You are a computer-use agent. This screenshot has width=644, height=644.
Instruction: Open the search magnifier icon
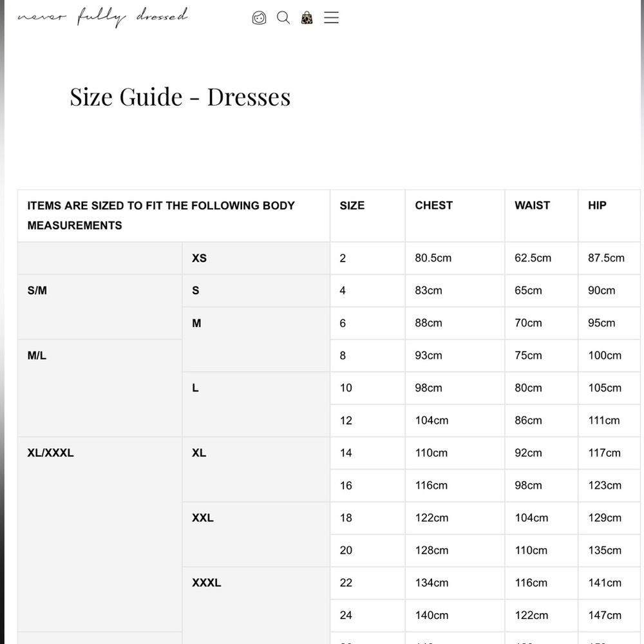pos(283,17)
